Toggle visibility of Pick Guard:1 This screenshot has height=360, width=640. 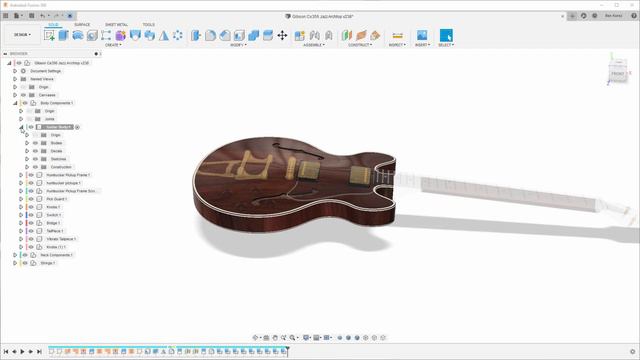(31, 199)
